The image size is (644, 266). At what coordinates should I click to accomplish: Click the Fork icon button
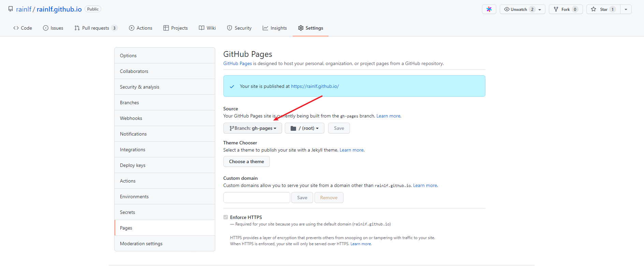[566, 9]
